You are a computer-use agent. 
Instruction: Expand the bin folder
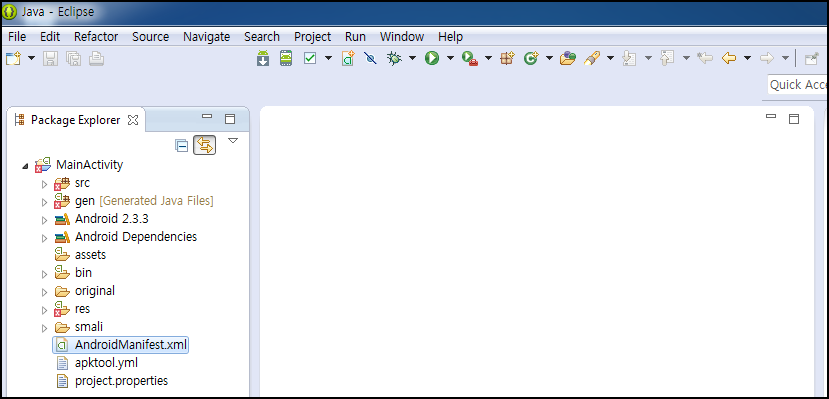coord(44,274)
